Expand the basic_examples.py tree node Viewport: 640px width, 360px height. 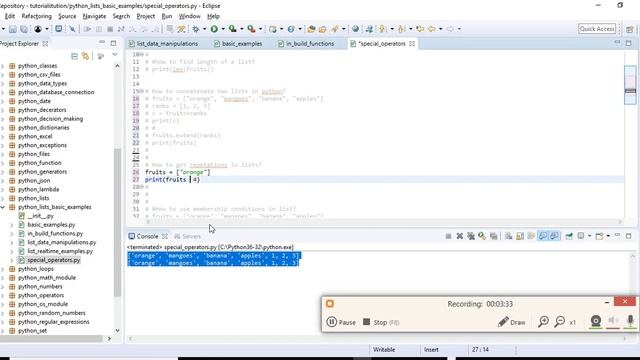(x=12, y=224)
